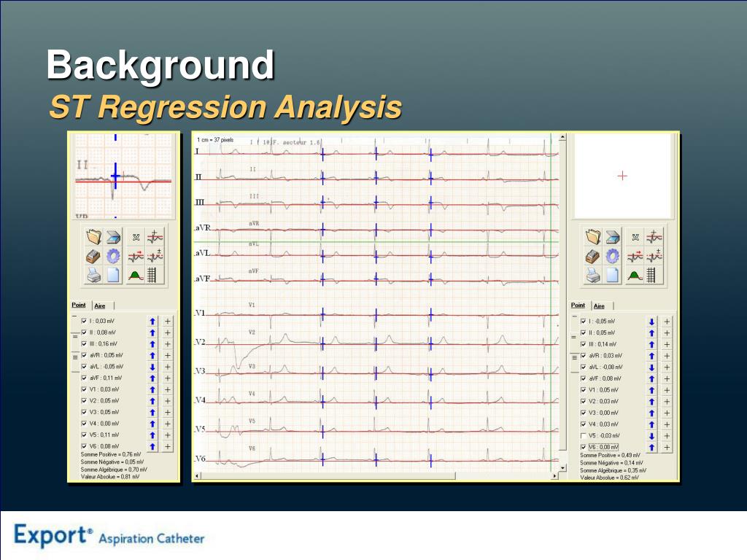Open card-file archive icon in left-hand panel
Viewport: 747px width, 560px height.
pos(93,256)
